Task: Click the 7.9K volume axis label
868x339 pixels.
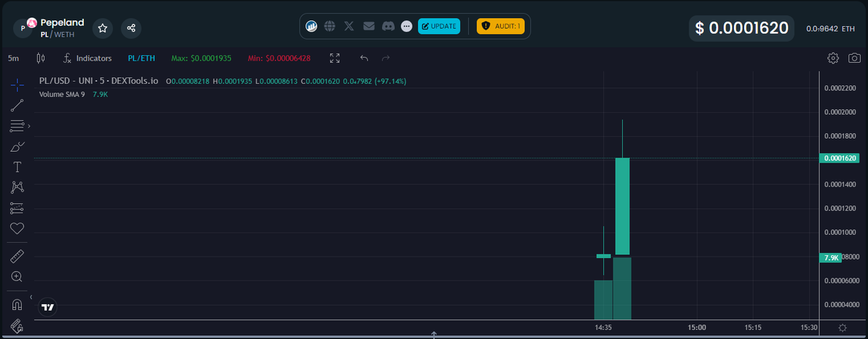Action: [x=831, y=257]
